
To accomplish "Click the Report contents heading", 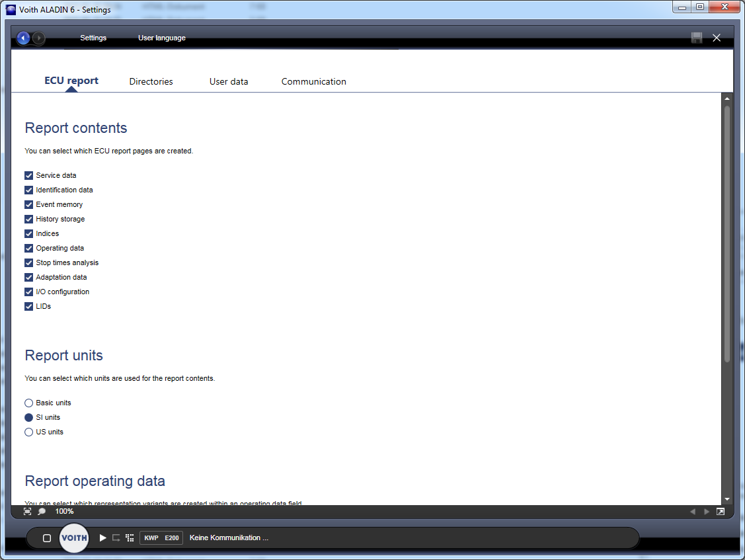I will (x=76, y=128).
